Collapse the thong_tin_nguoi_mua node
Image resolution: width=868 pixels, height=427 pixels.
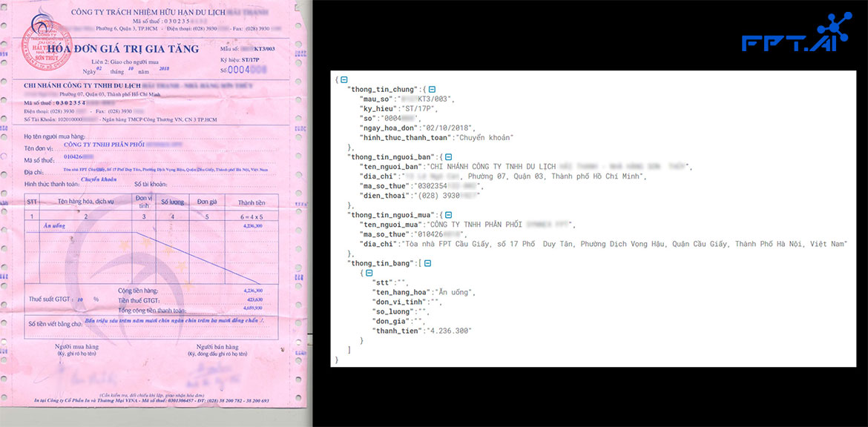448,214
